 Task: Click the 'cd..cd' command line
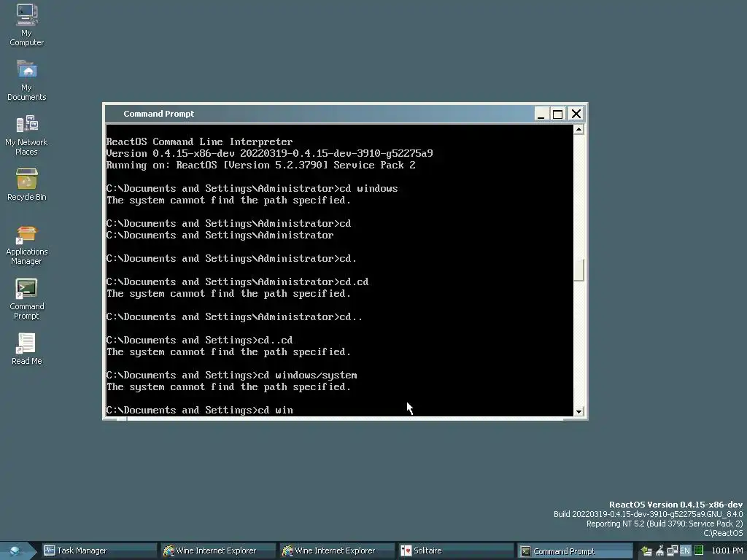[x=200, y=341]
